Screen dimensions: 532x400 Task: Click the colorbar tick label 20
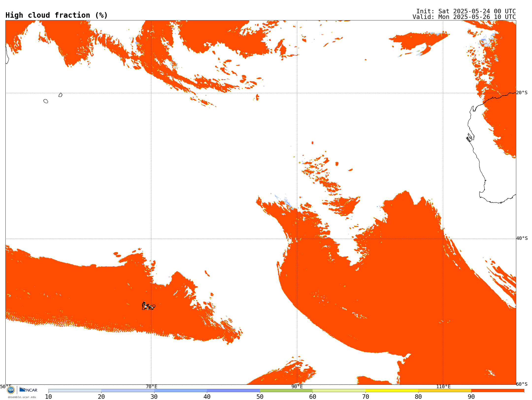click(x=101, y=397)
